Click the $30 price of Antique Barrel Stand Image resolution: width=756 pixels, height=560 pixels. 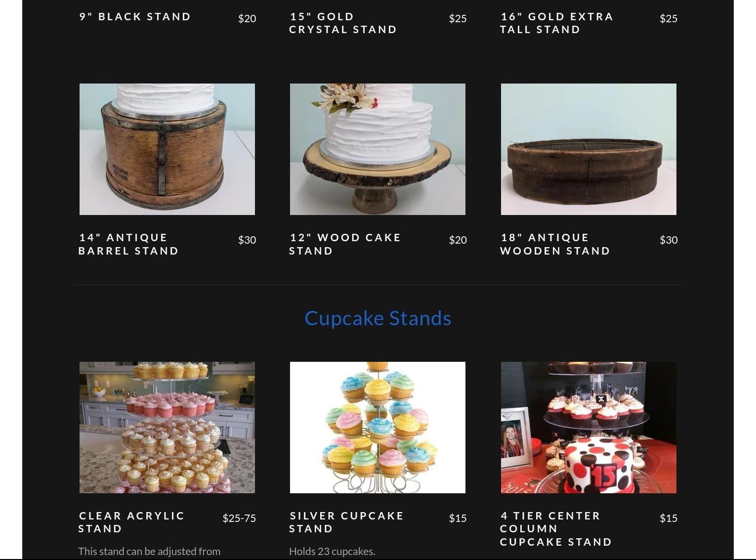[x=247, y=240]
